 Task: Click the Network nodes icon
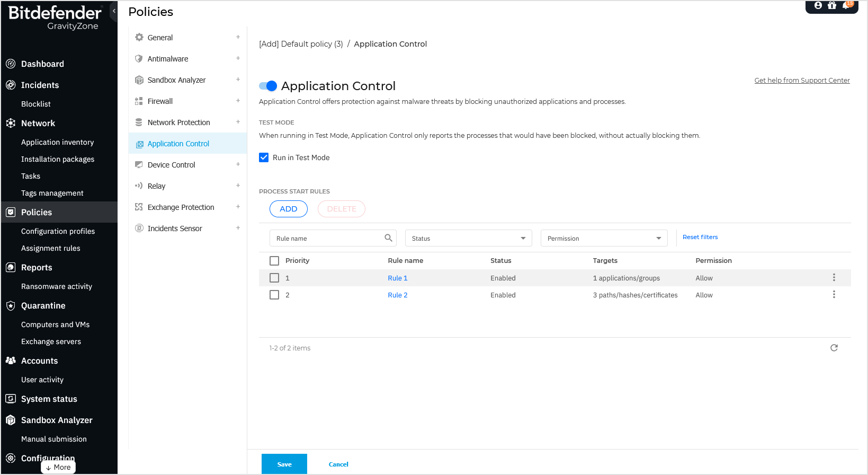(x=11, y=123)
